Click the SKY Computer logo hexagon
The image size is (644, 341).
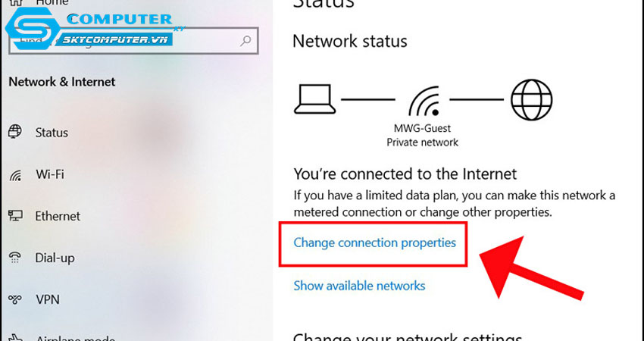click(32, 28)
